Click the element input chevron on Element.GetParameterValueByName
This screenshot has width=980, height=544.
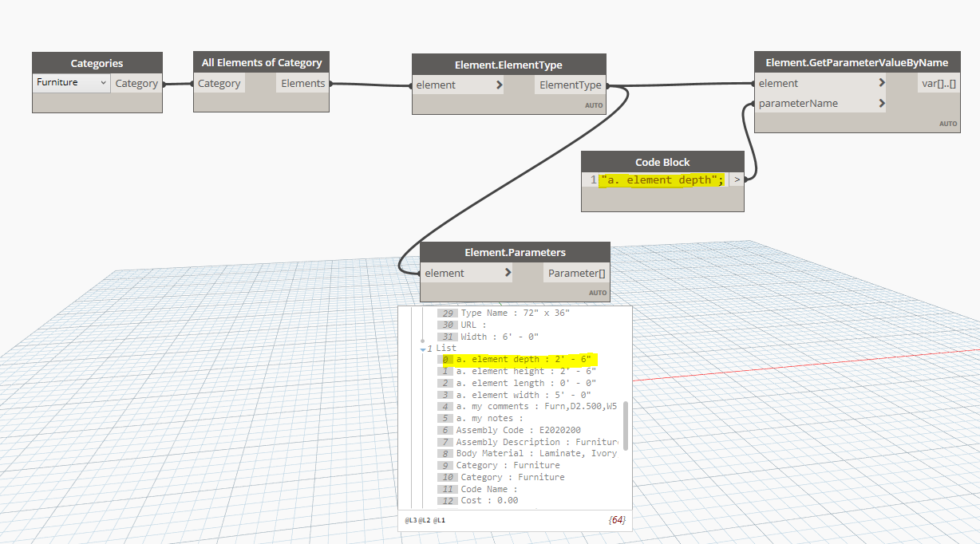[881, 83]
